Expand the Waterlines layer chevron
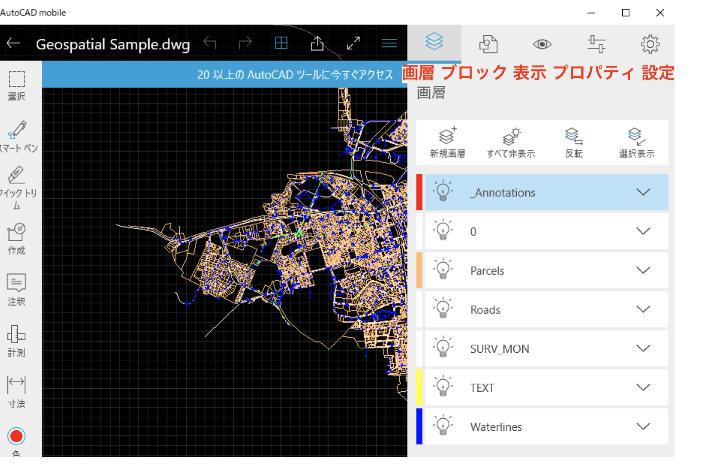701x467 pixels. pyautogui.click(x=643, y=426)
